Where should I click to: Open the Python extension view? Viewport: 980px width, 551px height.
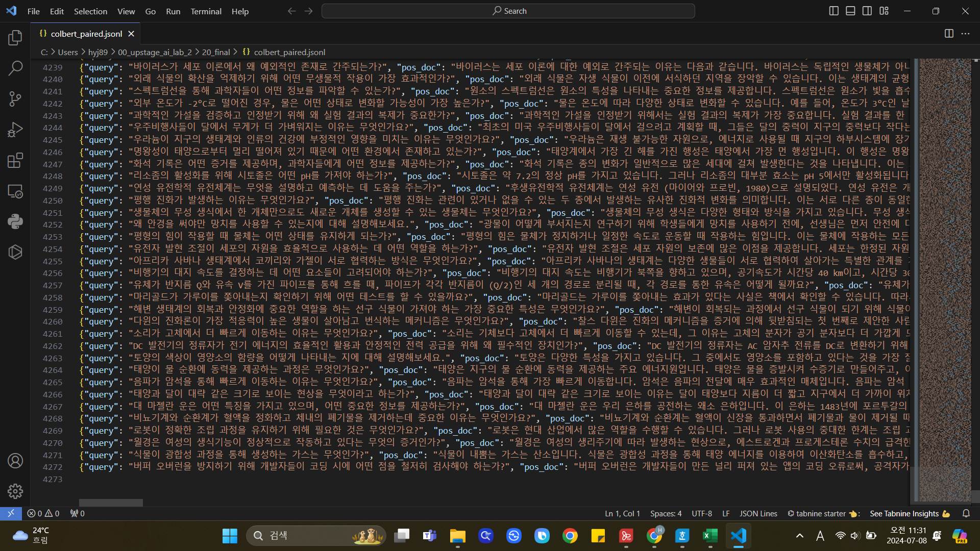click(15, 221)
